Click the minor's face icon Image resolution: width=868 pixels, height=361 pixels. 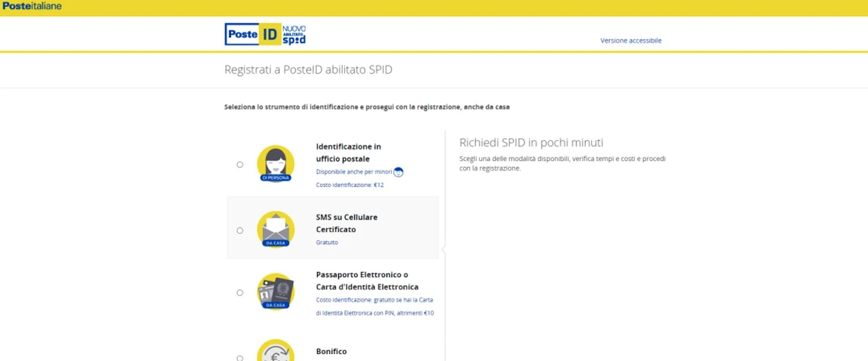pos(398,172)
